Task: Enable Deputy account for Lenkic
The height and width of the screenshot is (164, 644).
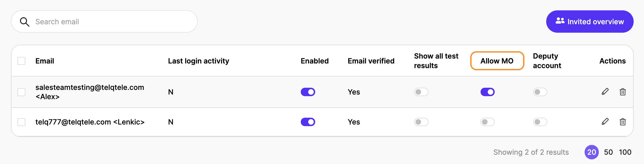Action: pyautogui.click(x=540, y=122)
